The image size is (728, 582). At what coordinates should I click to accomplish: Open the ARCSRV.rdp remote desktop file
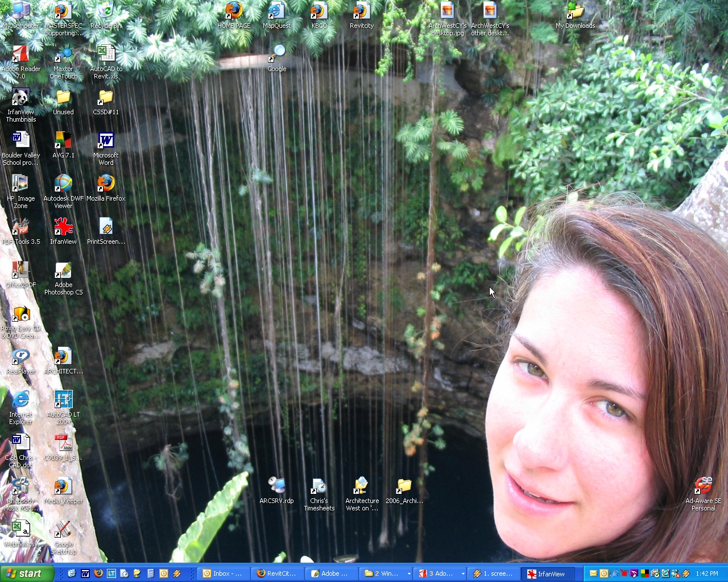coord(276,487)
